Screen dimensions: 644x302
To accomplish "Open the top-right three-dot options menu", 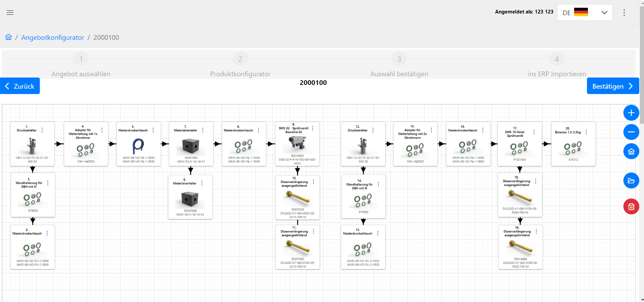I will pos(624,12).
